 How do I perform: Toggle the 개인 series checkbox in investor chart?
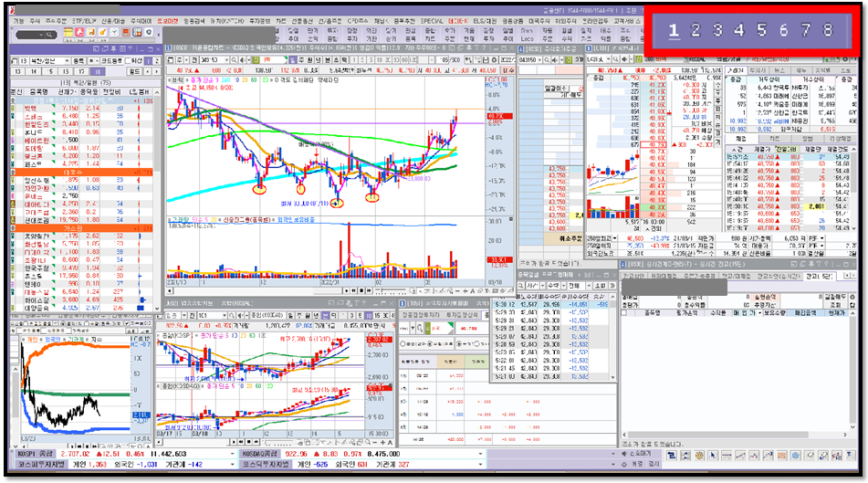point(23,340)
